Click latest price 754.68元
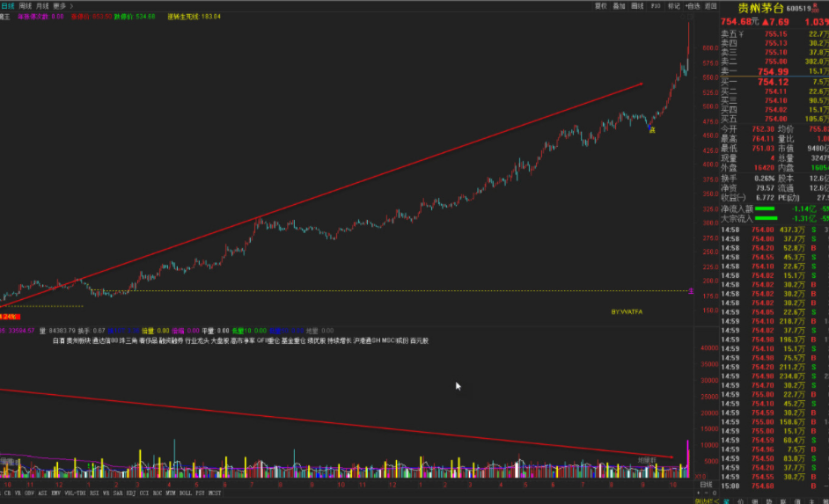Viewport: 829px width, 504px height. click(739, 22)
